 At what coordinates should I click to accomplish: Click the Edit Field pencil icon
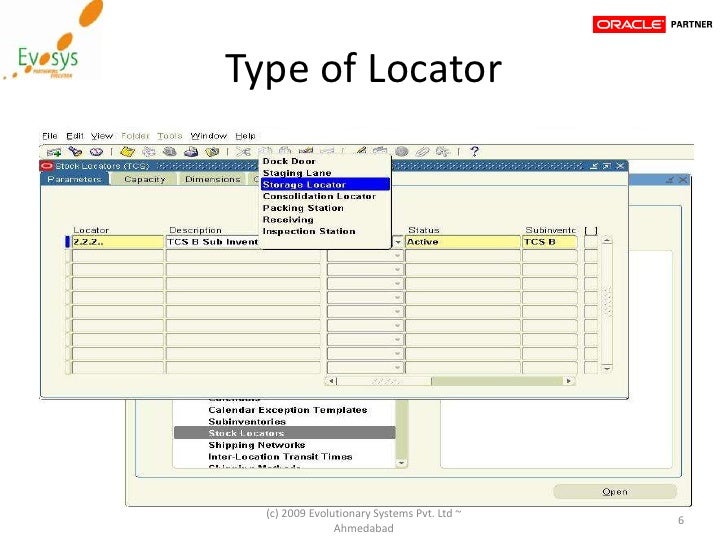(361, 151)
